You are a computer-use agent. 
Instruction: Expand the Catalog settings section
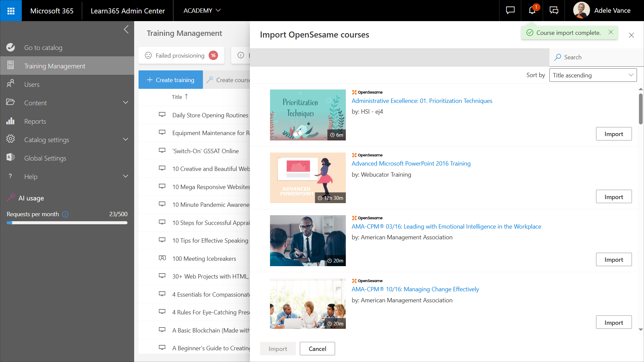pyautogui.click(x=125, y=139)
